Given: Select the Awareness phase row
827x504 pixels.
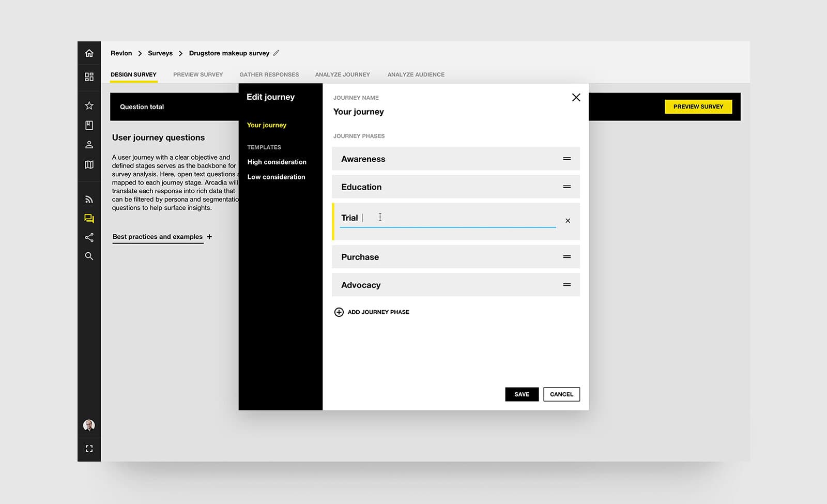Looking at the screenshot, I should (456, 159).
